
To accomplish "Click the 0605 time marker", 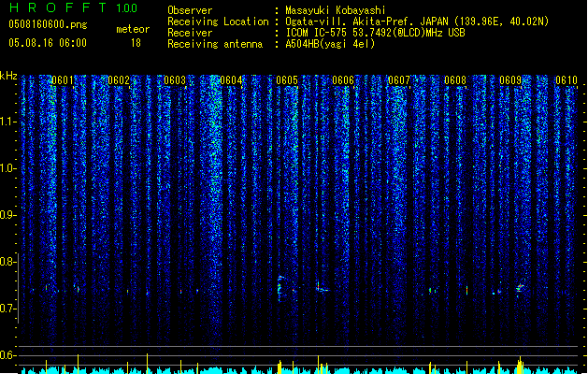I will coord(287,80).
